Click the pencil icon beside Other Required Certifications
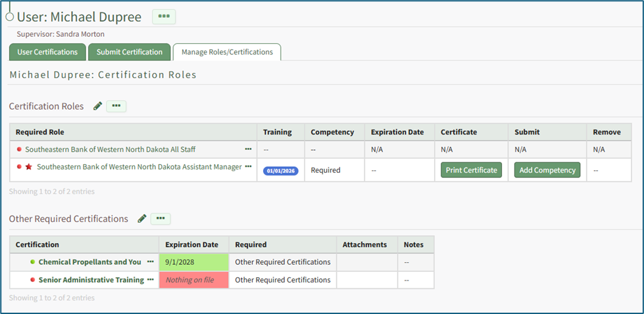 coord(141,219)
